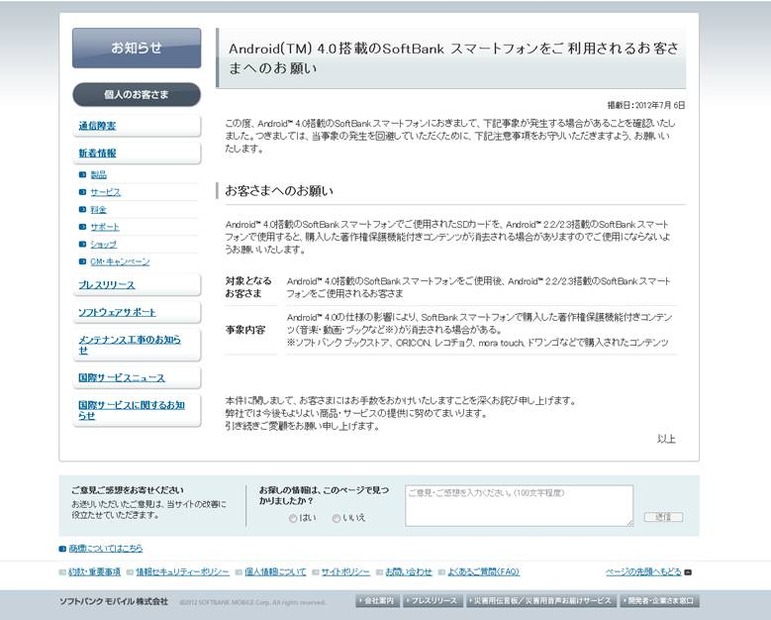Open the お問い合わせ footer link

[409, 572]
